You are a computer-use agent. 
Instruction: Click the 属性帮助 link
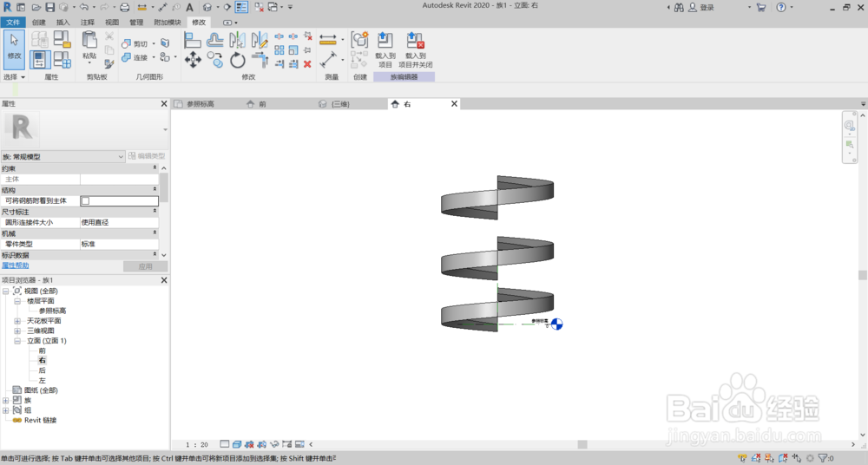pos(15,265)
